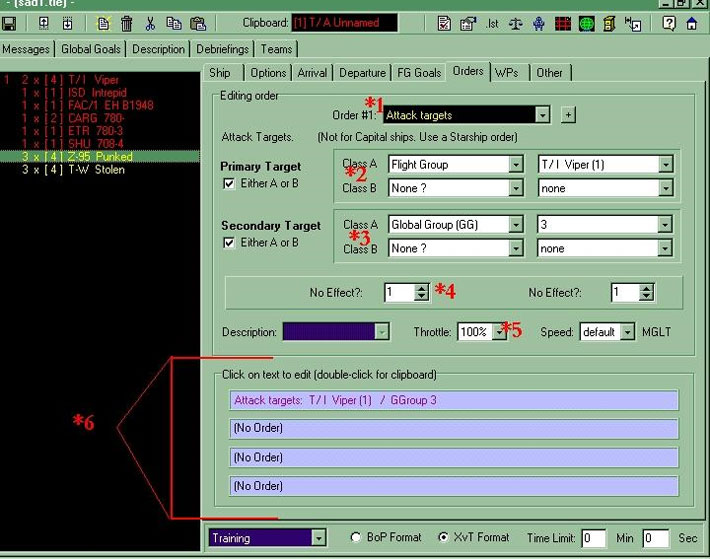Click the plus button beside Order #1

coord(568,115)
